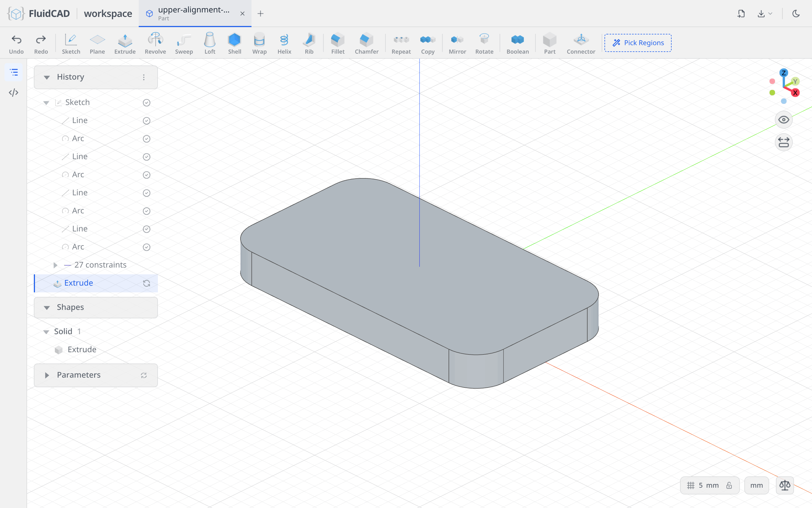Image resolution: width=812 pixels, height=508 pixels.
Task: Collapse the Shapes panel
Action: coord(47,307)
